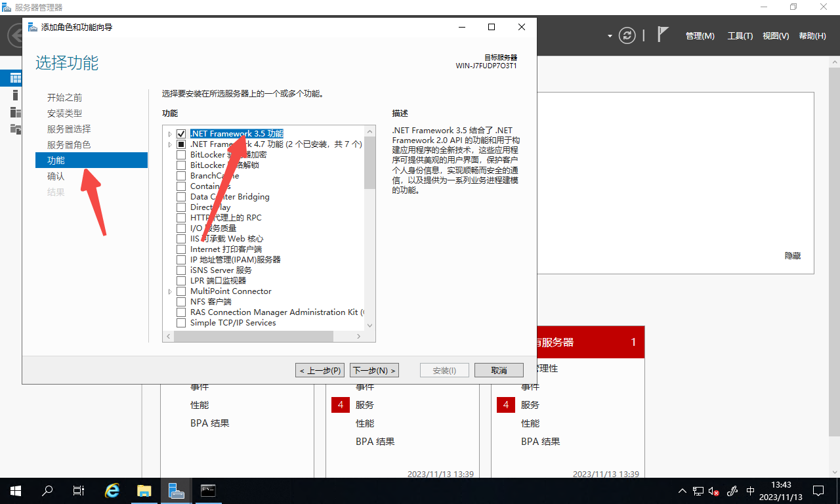Tick the Data Center Bridging checkbox

click(x=181, y=197)
